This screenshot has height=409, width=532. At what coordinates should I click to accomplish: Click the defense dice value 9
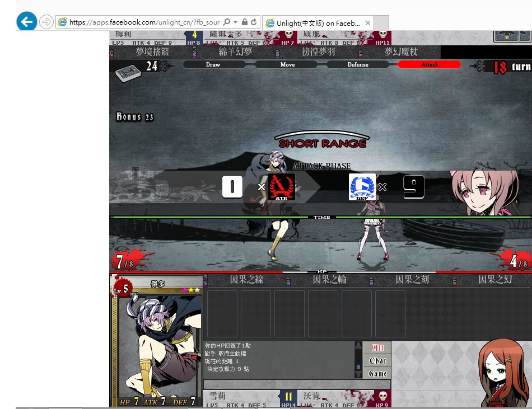pos(414,187)
